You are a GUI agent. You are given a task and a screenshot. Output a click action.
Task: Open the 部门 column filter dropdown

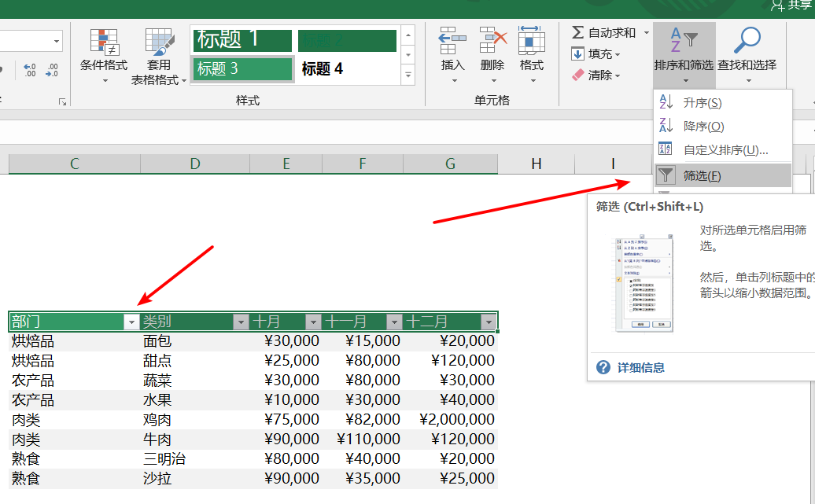pos(131,322)
